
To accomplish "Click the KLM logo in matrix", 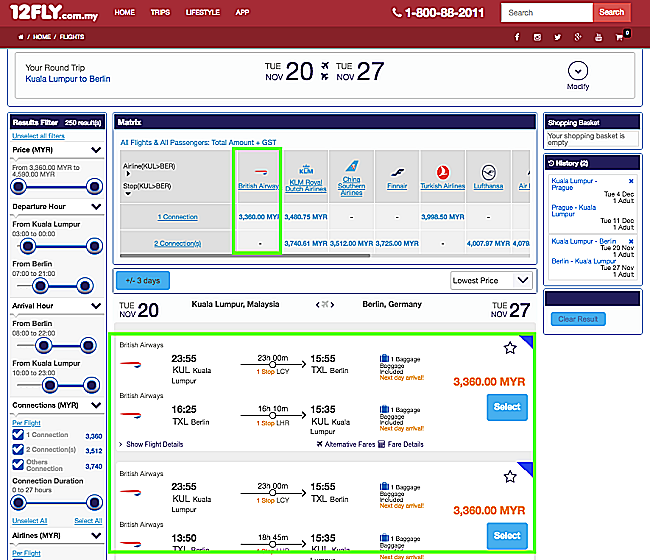I will point(306,169).
